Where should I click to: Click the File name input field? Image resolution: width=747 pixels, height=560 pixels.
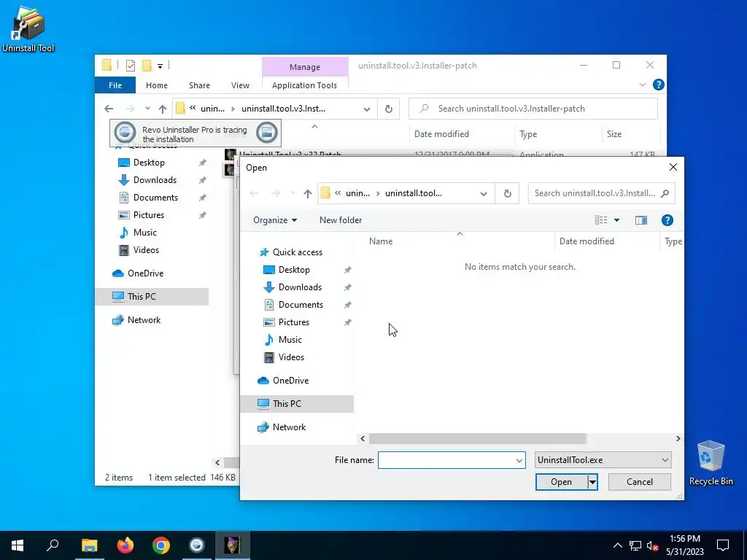(x=446, y=461)
